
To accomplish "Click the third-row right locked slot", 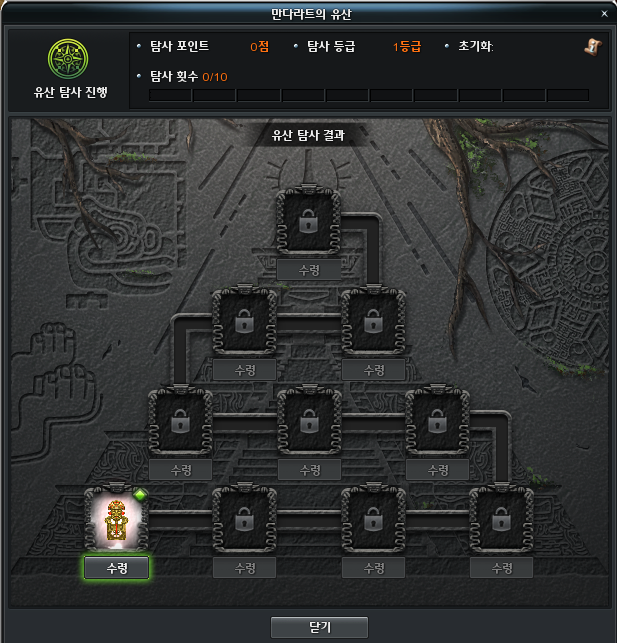I will pos(437,422).
